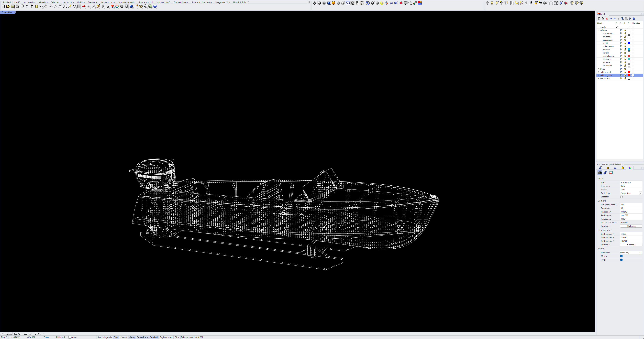644x339 pixels.
Task: Click Colloca button for camera position
Action: [631, 226]
